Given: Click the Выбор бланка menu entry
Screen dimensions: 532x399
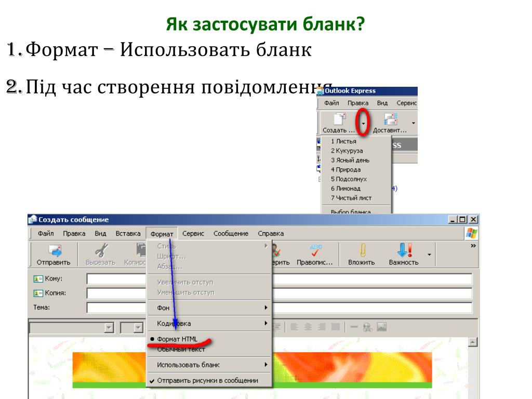Looking at the screenshot, I should pyautogui.click(x=354, y=212).
